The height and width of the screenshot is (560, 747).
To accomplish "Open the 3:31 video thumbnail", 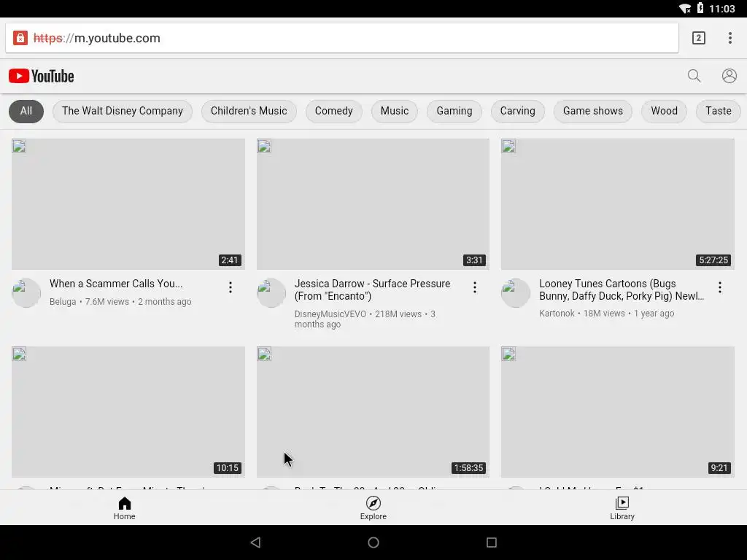I will tap(373, 204).
